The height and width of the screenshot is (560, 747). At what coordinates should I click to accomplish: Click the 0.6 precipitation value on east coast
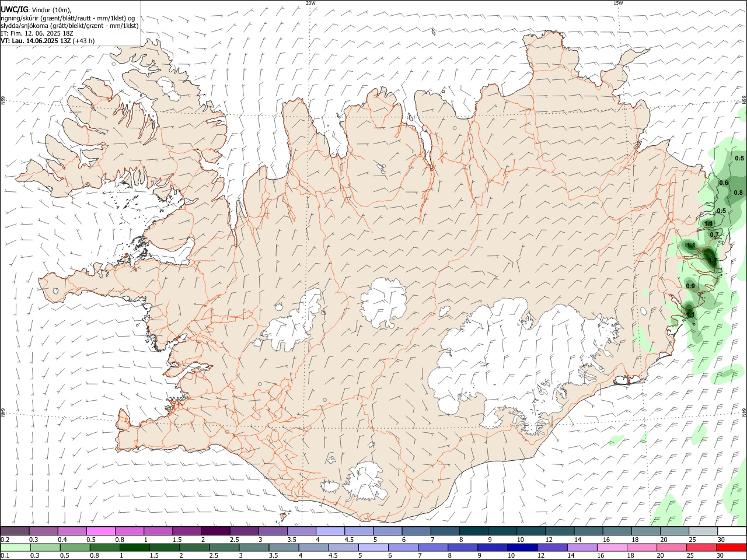coord(724,183)
